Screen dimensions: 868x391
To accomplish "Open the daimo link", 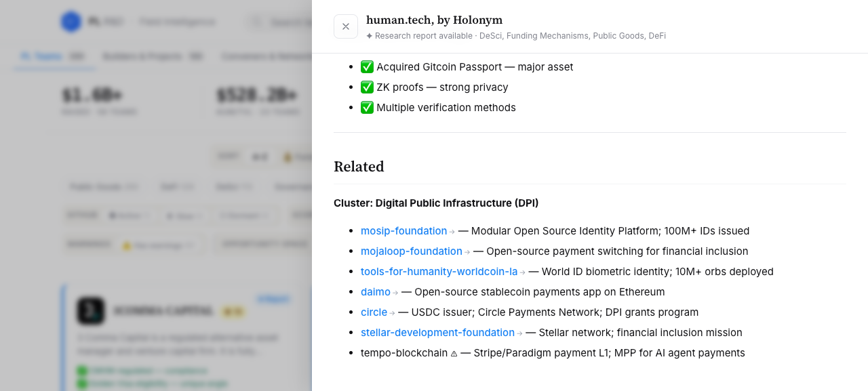I will pos(376,292).
